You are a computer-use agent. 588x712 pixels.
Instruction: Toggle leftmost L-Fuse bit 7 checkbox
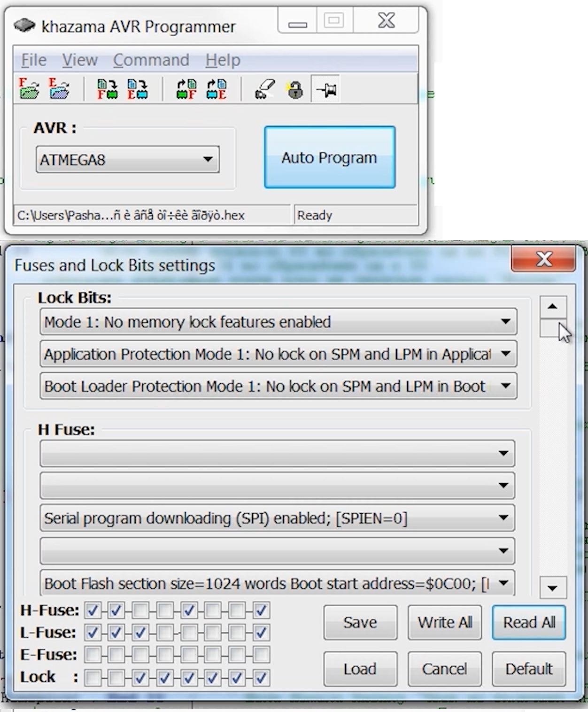(x=93, y=633)
